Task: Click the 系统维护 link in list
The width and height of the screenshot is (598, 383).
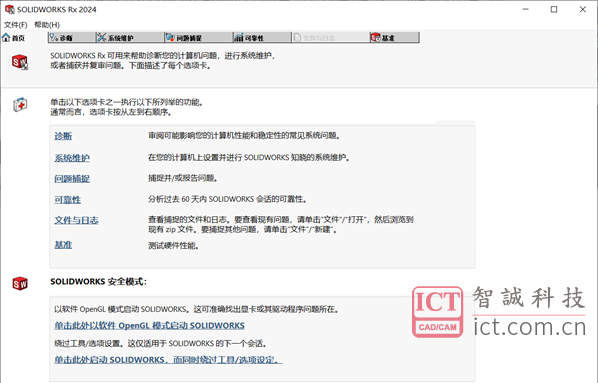Action: pos(72,158)
